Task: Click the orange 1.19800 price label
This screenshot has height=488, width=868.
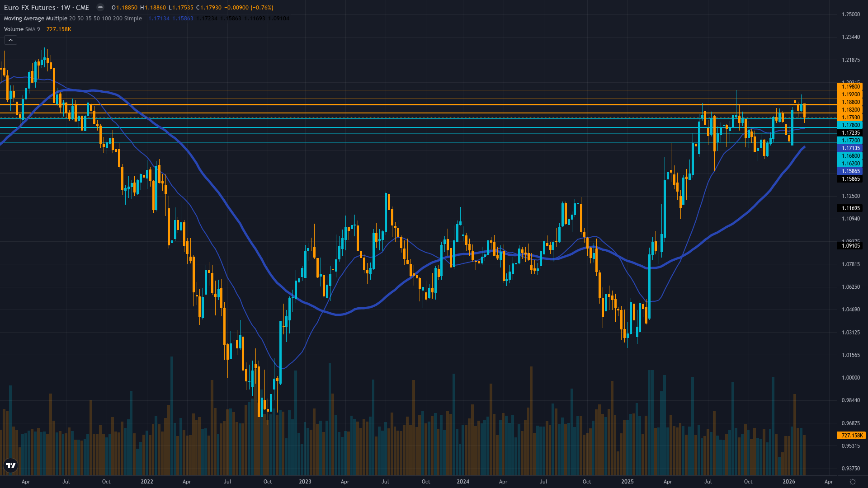Action: 850,87
